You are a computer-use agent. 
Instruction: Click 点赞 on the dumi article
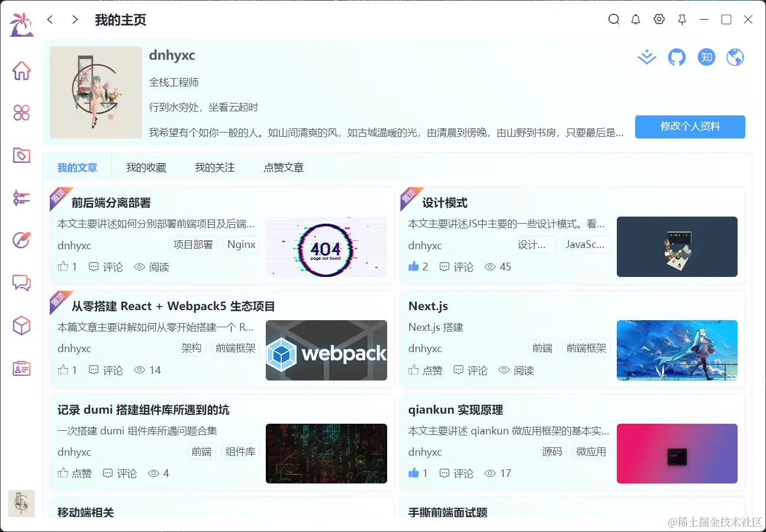pyautogui.click(x=75, y=473)
